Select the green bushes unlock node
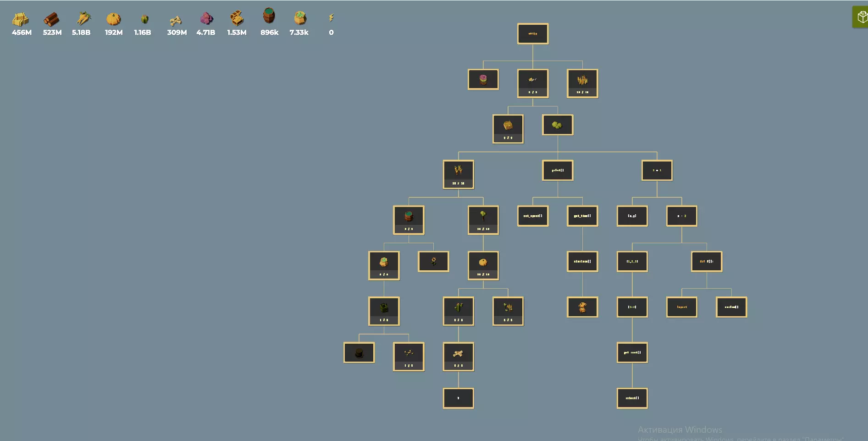The height and width of the screenshot is (441, 868). [558, 125]
